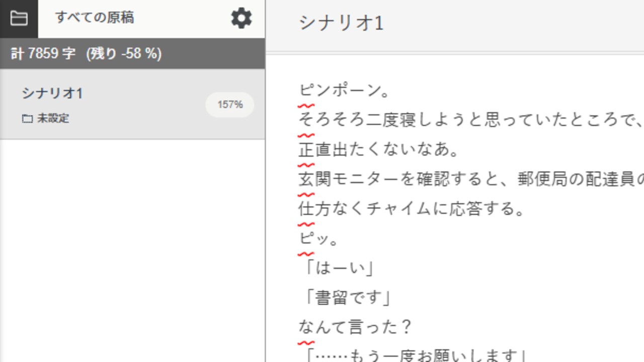The image size is (644, 362).
Task: Click the 157% progress badge
Action: click(x=230, y=105)
